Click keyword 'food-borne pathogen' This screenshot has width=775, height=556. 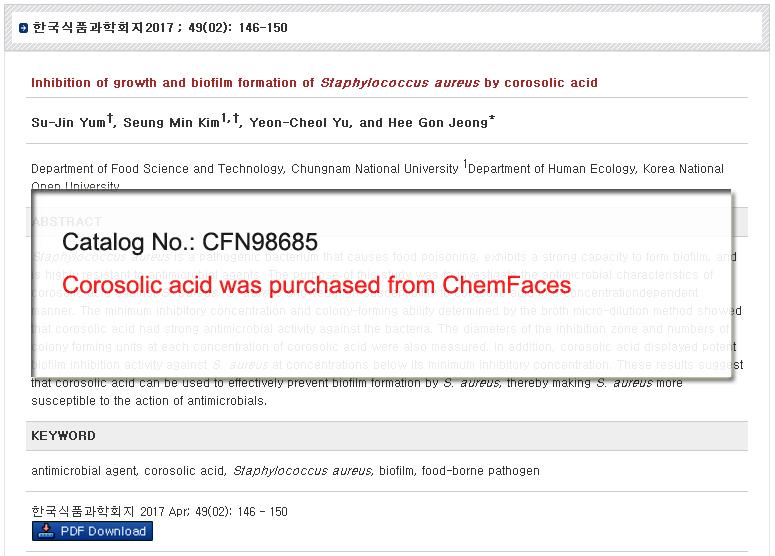[480, 471]
